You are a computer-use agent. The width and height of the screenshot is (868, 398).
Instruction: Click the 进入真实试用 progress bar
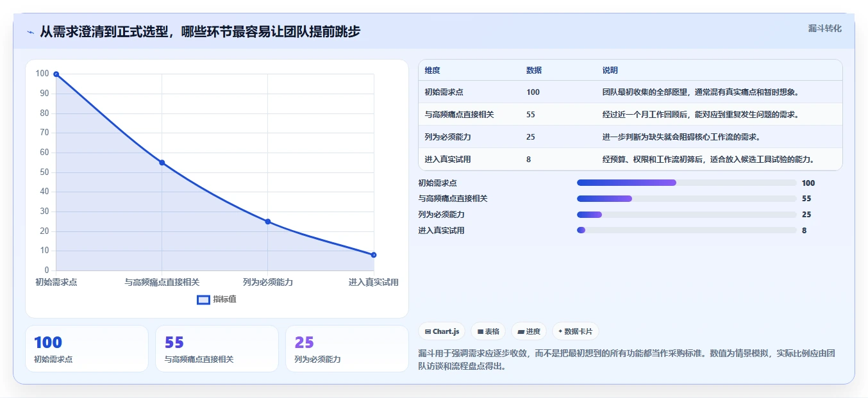687,230
